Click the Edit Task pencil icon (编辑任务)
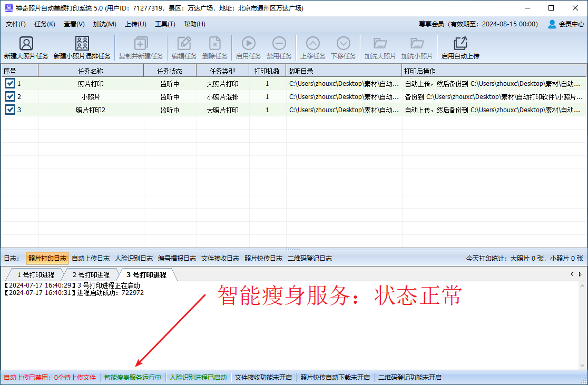 coord(184,44)
